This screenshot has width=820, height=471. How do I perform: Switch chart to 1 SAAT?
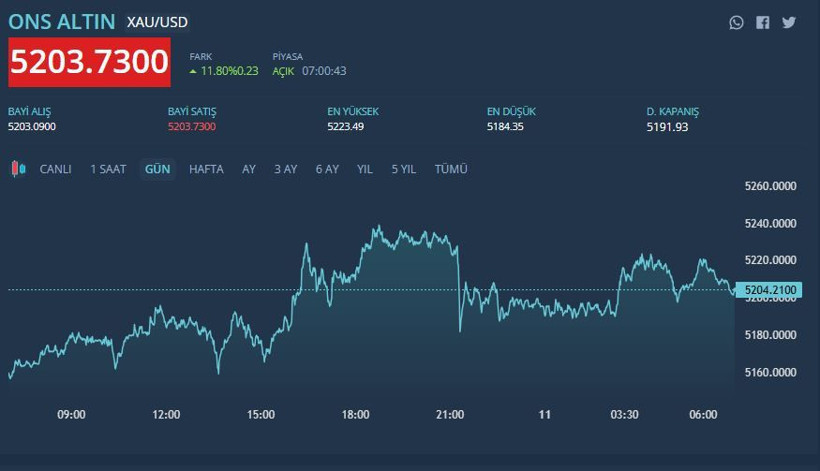pos(108,169)
